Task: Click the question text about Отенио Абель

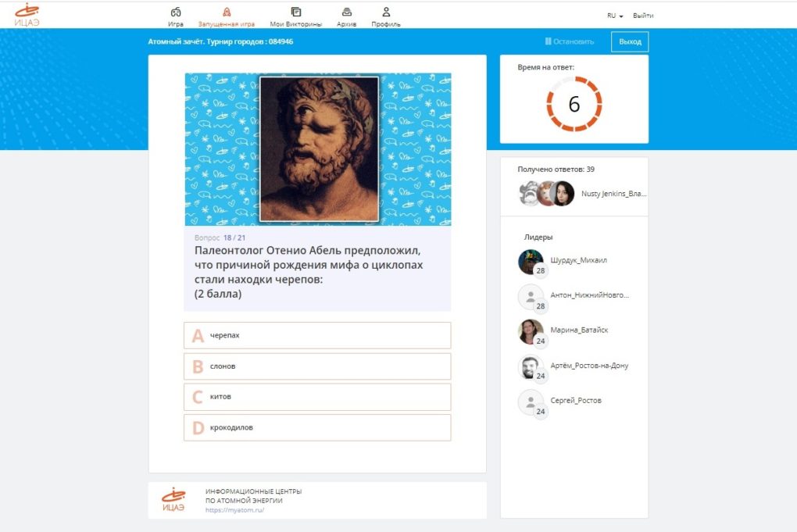Action: tap(309, 272)
